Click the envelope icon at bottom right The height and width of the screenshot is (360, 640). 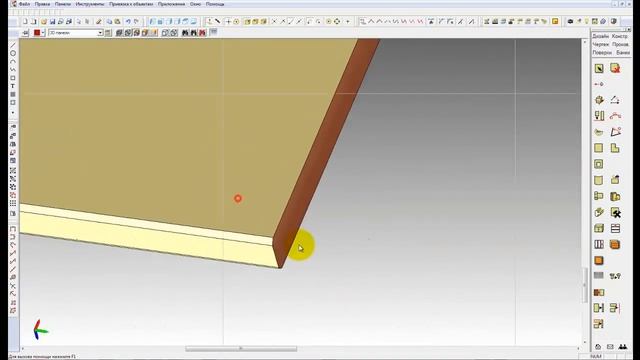click(x=610, y=347)
